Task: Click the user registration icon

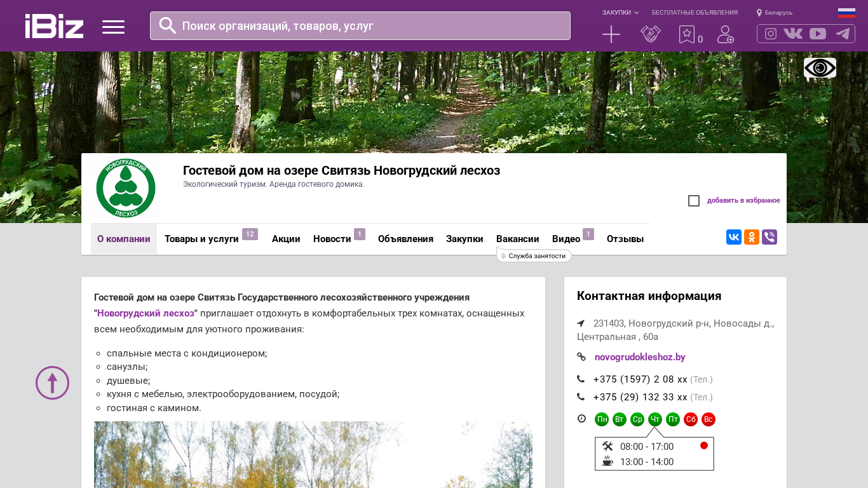Action: pyautogui.click(x=725, y=34)
